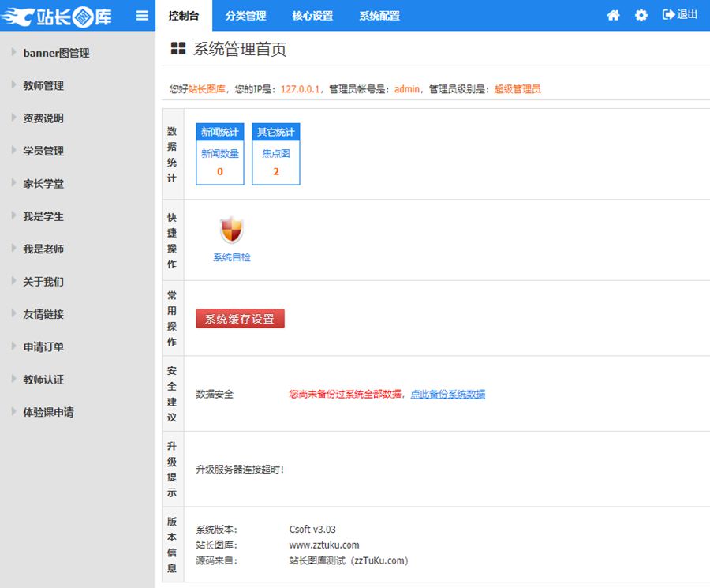Switch to the 分类管理 tab
Screen dimensions: 710x588
click(x=245, y=16)
